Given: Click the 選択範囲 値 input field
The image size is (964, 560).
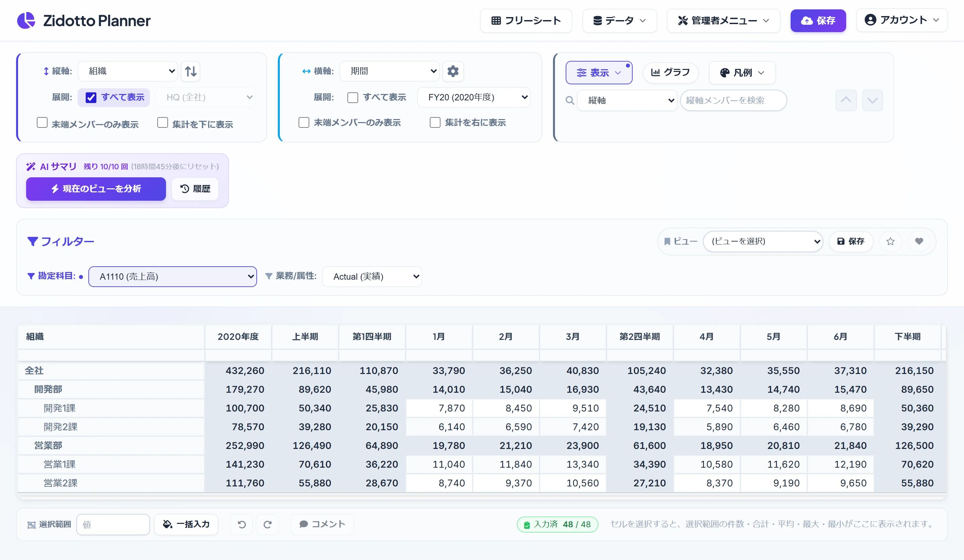Looking at the screenshot, I should click(x=113, y=524).
